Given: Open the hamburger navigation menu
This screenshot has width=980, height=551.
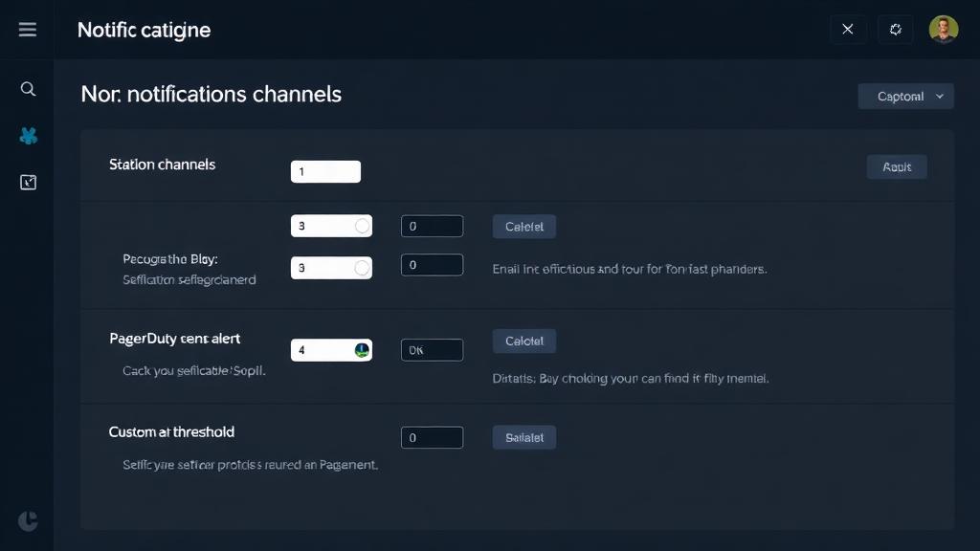Looking at the screenshot, I should [x=28, y=29].
